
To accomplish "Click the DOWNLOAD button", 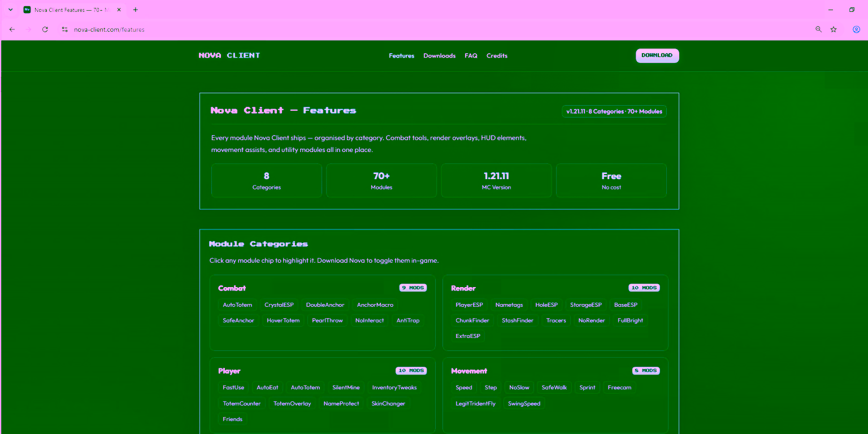I will 657,55.
